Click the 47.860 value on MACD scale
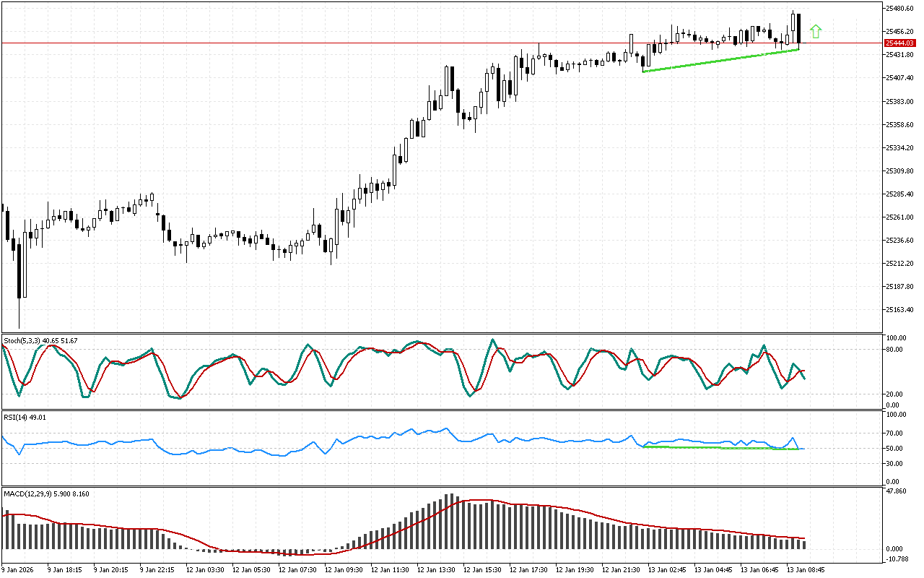Screen dimensions: 924x578 (897, 491)
